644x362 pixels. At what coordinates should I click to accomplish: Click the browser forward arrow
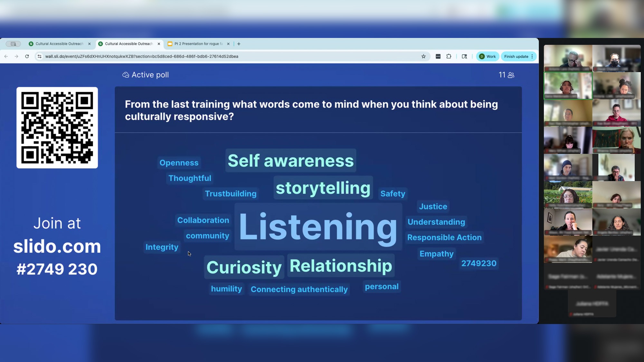(x=16, y=56)
